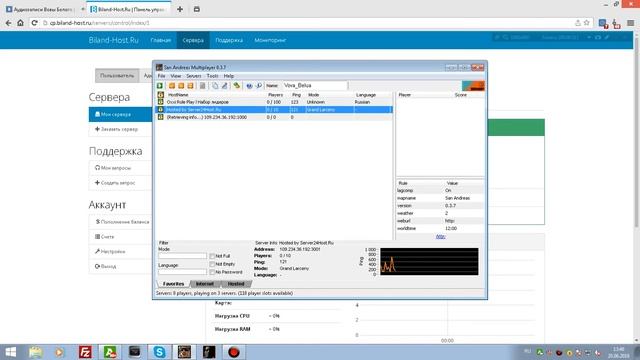Click the third orange server icon in SA-MP toolbar
This screenshot has width=640, height=360.
point(190,86)
